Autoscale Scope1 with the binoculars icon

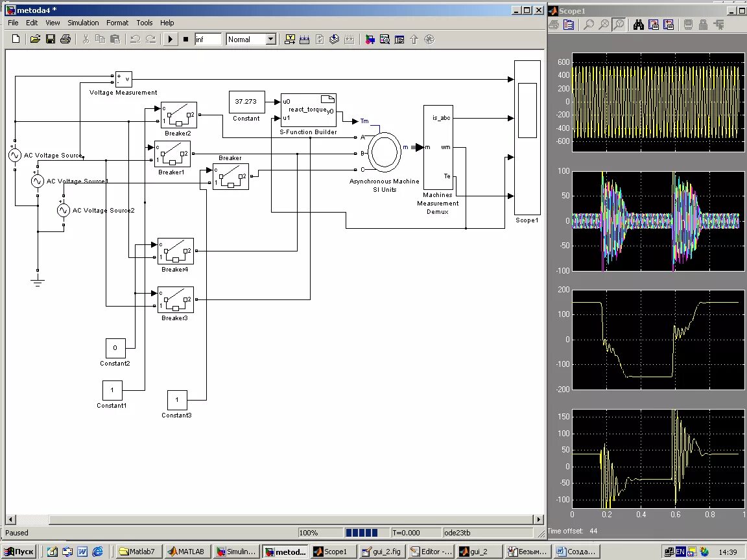point(639,25)
